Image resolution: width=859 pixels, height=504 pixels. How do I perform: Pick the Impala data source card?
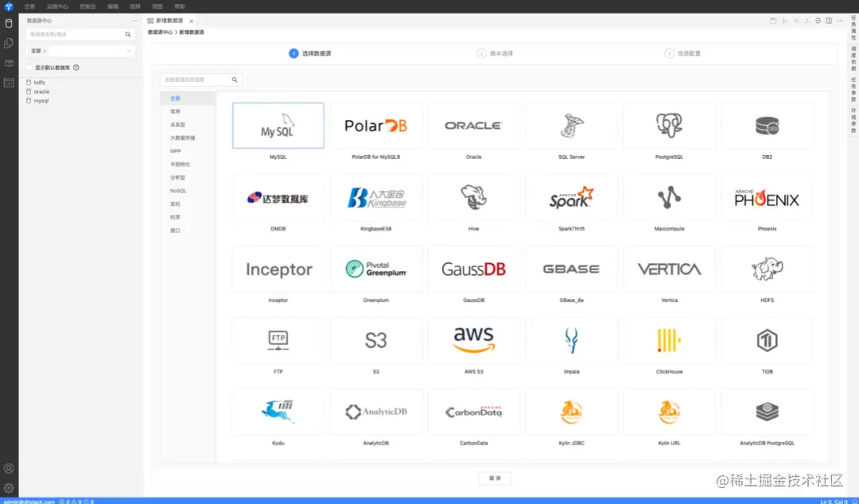pos(571,340)
